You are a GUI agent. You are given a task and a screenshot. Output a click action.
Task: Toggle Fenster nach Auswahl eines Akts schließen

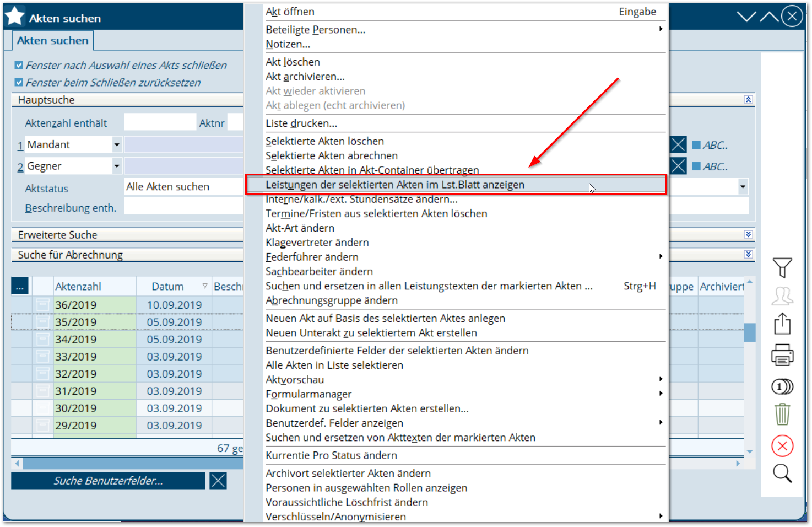(x=19, y=65)
